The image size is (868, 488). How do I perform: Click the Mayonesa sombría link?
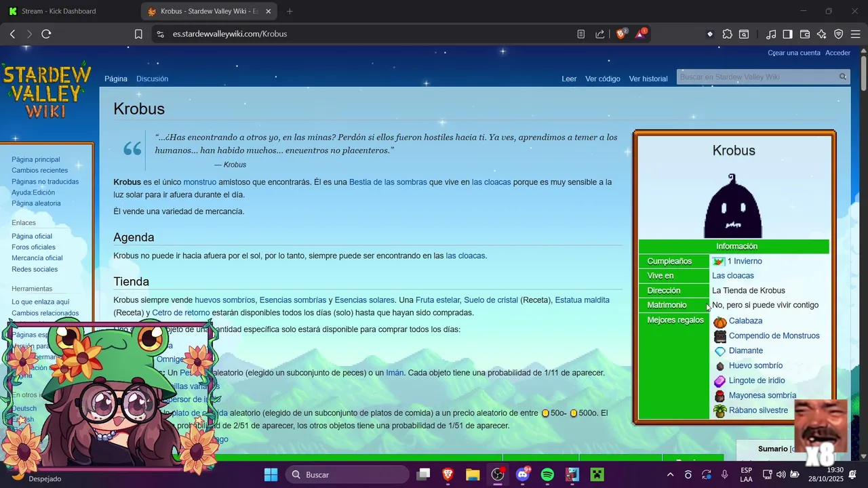pos(762,396)
